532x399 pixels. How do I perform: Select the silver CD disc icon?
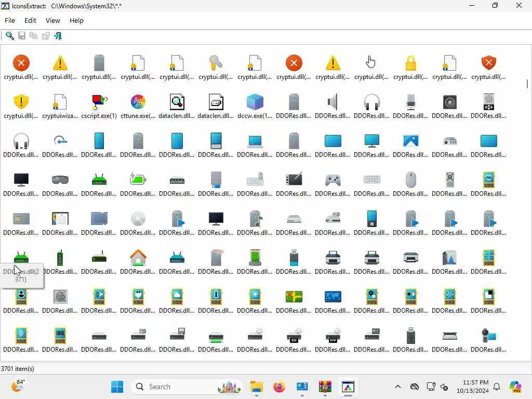tap(138, 219)
